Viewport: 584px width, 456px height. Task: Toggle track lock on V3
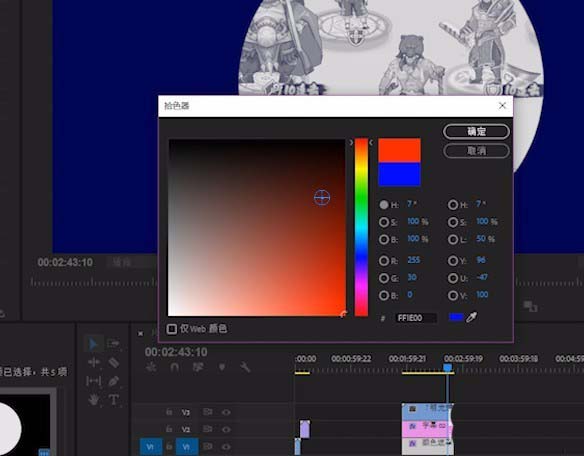coord(169,412)
